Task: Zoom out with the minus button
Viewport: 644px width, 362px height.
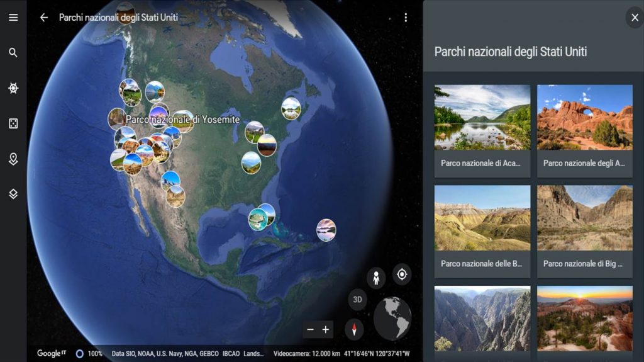Action: coord(311,329)
